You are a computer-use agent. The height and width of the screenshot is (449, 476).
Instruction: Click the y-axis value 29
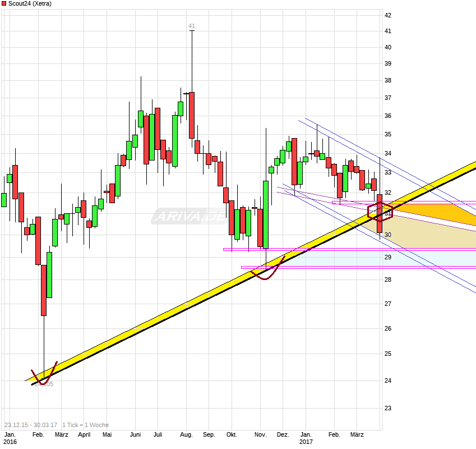388,257
